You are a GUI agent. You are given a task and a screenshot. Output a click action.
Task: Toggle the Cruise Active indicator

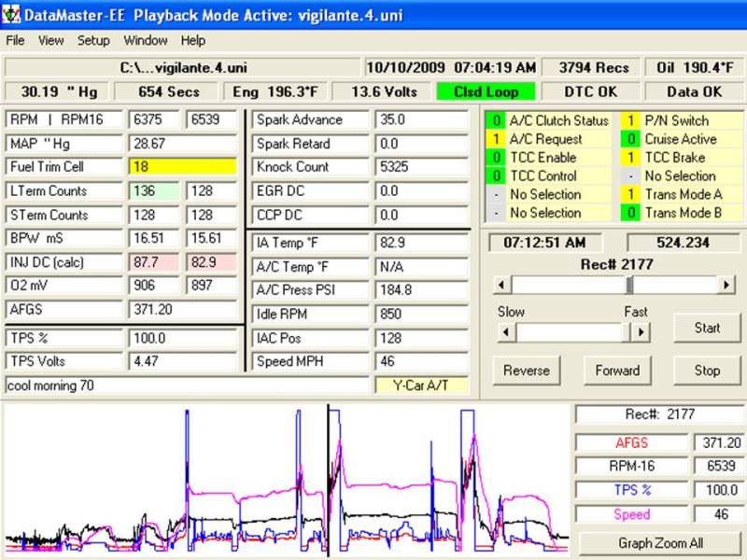click(630, 139)
